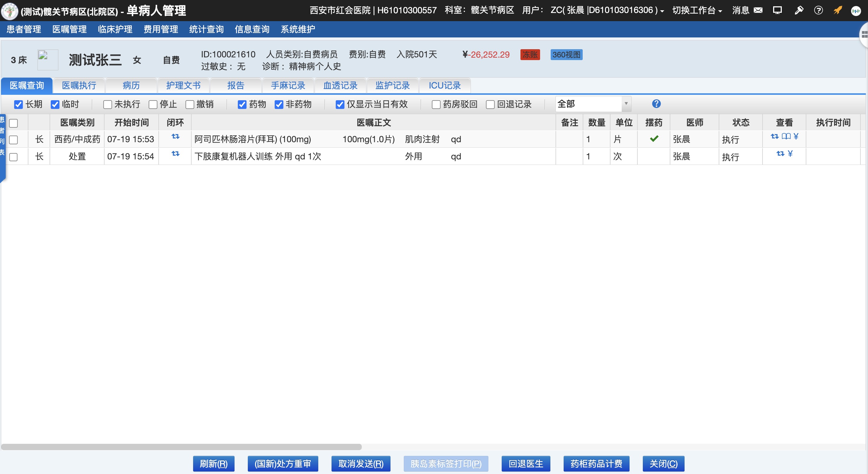
Task: Enable the 回退记录 checkbox
Action: pyautogui.click(x=490, y=104)
